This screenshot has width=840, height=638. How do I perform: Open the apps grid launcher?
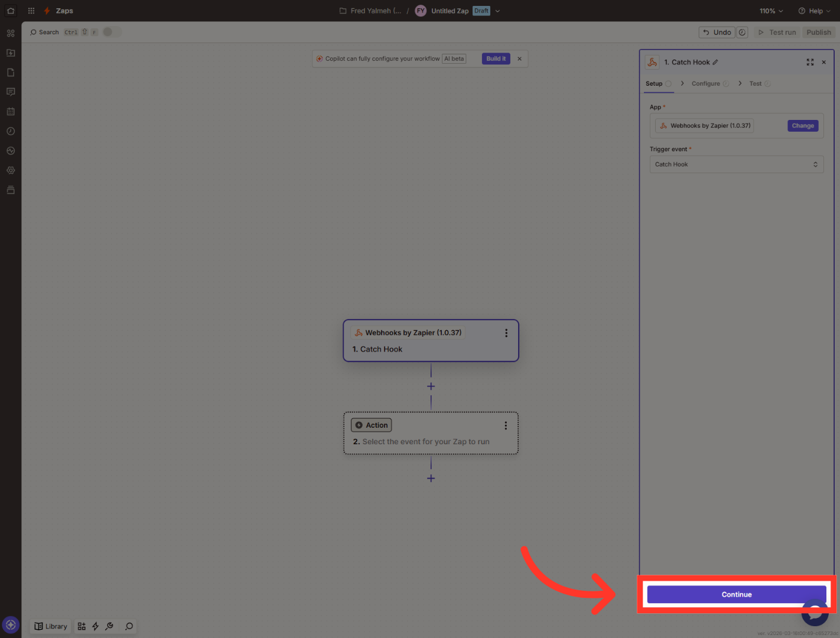pyautogui.click(x=31, y=11)
